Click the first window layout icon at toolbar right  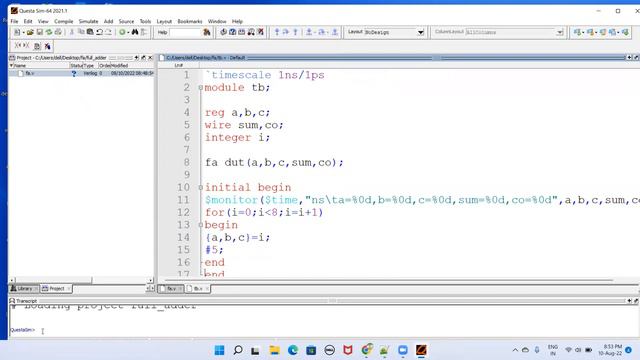tap(577, 32)
